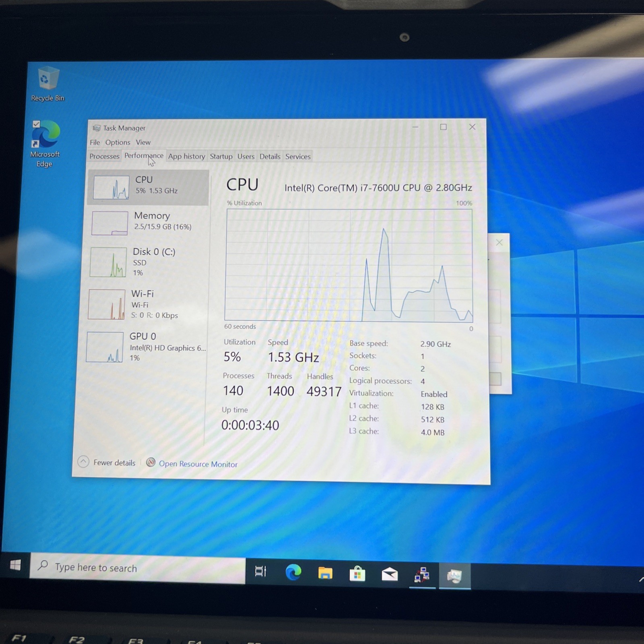Minimize the Task Manager window
Image resolution: width=644 pixels, height=644 pixels.
[x=415, y=127]
